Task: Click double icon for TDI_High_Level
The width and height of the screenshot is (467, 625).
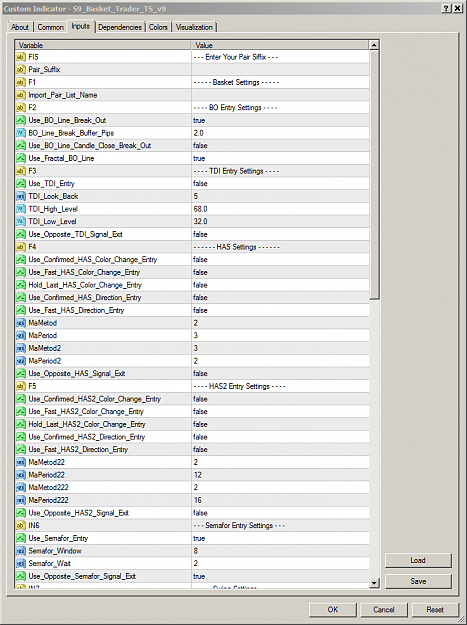Action: (x=21, y=209)
